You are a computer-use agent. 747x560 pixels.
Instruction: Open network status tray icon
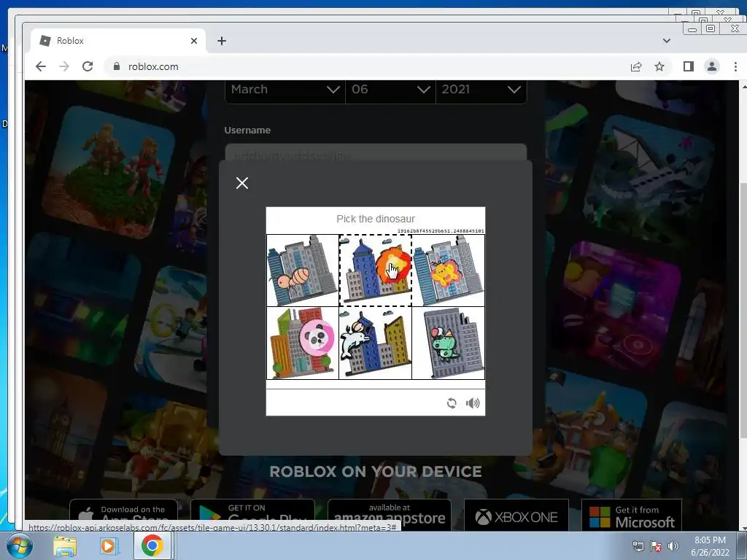click(x=638, y=547)
